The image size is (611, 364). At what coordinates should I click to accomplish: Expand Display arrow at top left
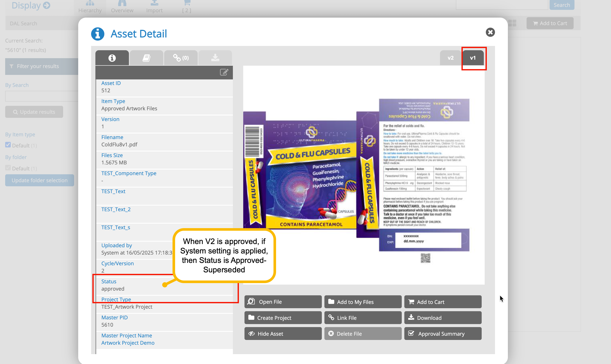pyautogui.click(x=47, y=5)
